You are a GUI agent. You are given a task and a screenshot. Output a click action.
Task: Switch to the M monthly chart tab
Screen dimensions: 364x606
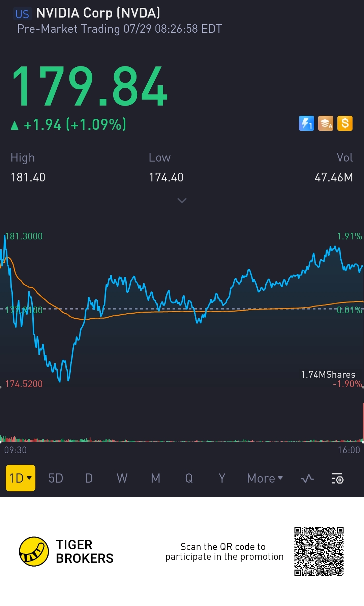point(155,478)
